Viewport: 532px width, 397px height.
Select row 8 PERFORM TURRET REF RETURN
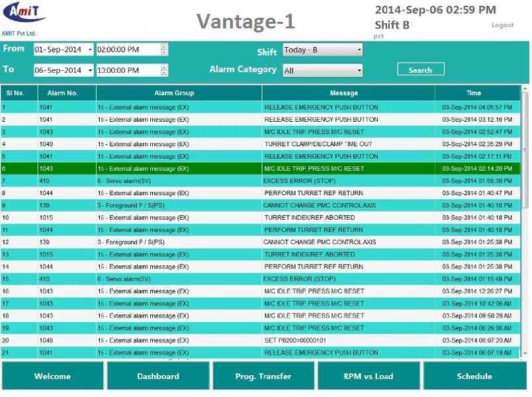point(314,193)
